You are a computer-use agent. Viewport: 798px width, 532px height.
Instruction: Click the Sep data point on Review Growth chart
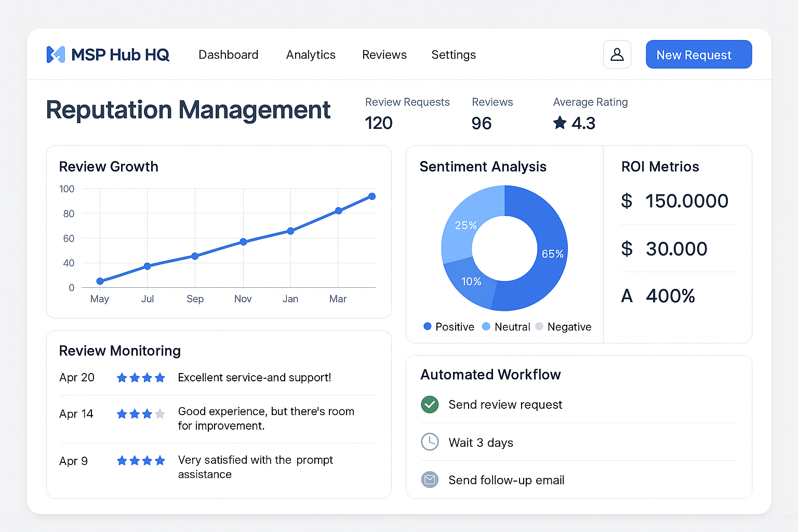(x=195, y=256)
